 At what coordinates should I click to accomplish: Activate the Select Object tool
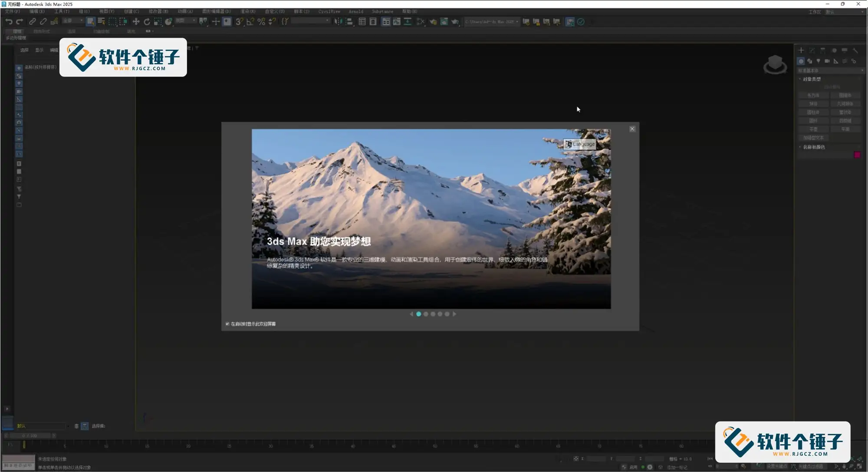tap(90, 22)
